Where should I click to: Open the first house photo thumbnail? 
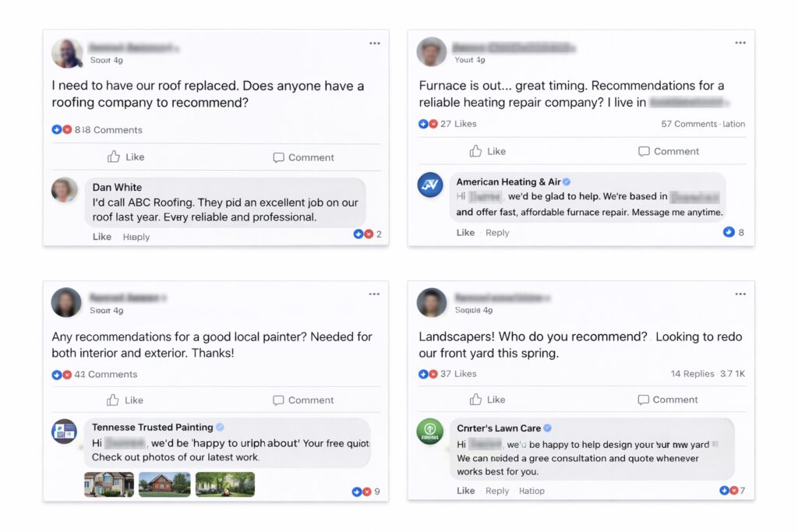click(x=108, y=484)
